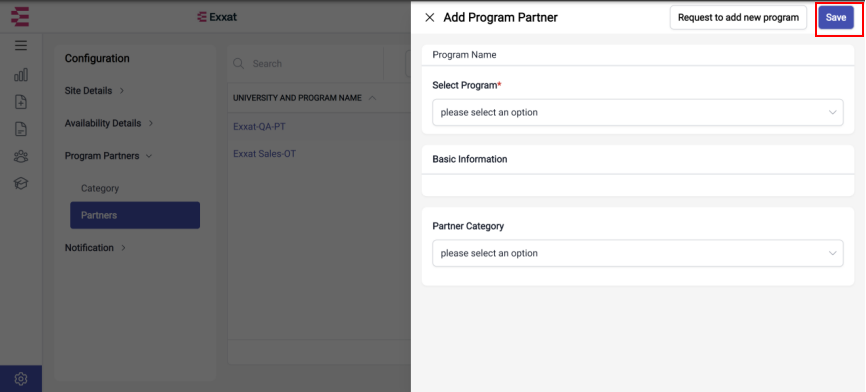The height and width of the screenshot is (392, 866).
Task: Open the document list sidebar icon
Action: click(21, 129)
